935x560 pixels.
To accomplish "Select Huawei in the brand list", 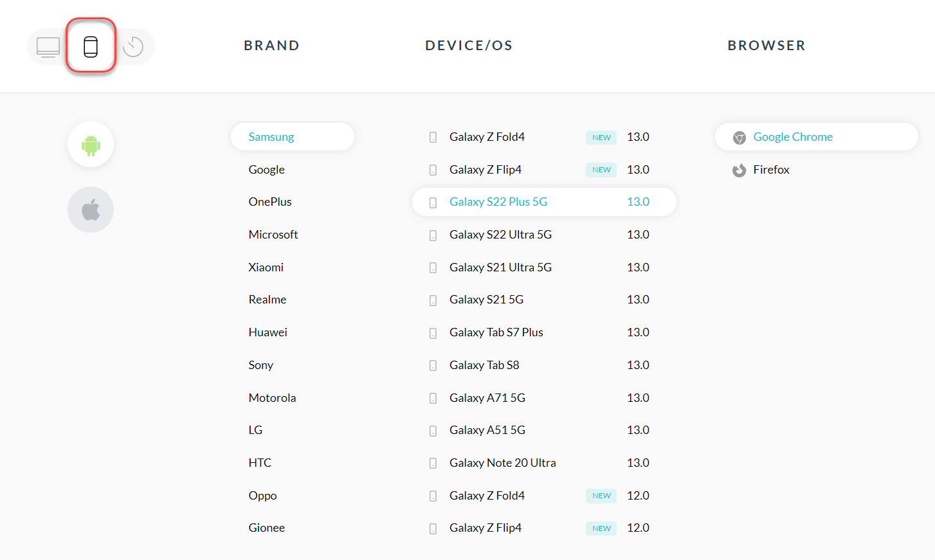I will click(x=268, y=332).
